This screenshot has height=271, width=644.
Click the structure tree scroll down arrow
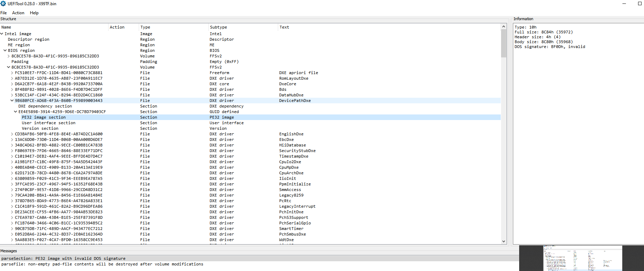[x=504, y=241]
